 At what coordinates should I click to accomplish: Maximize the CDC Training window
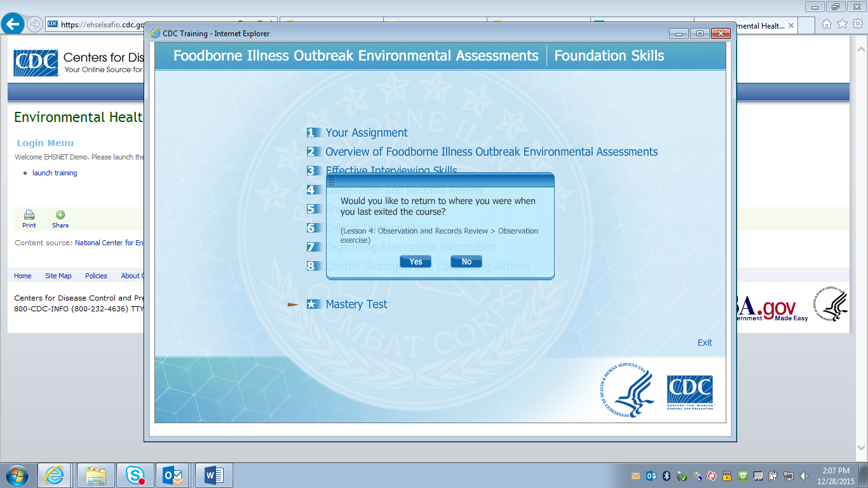(x=700, y=34)
